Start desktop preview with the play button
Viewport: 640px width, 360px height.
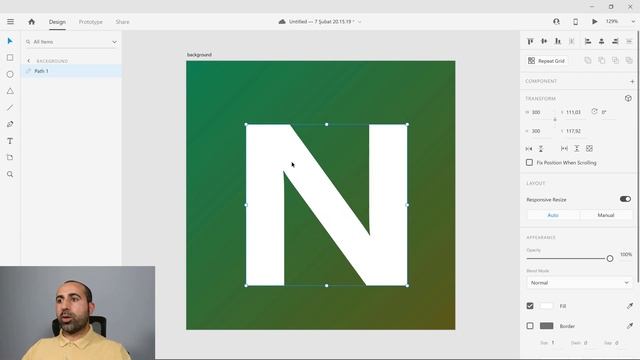595,22
